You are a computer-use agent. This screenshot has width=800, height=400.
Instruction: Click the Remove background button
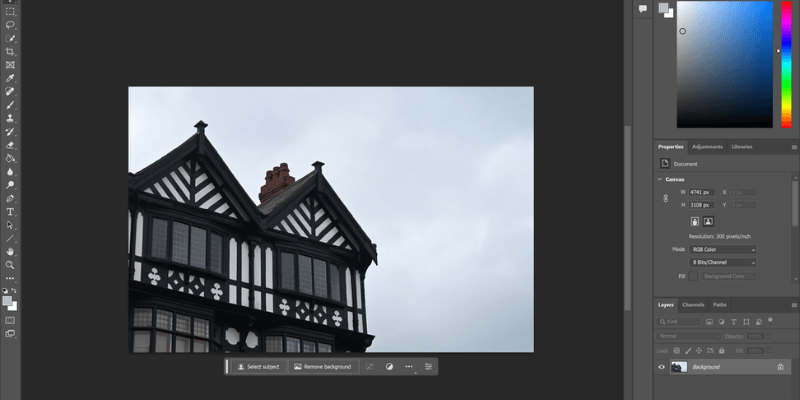tap(322, 367)
